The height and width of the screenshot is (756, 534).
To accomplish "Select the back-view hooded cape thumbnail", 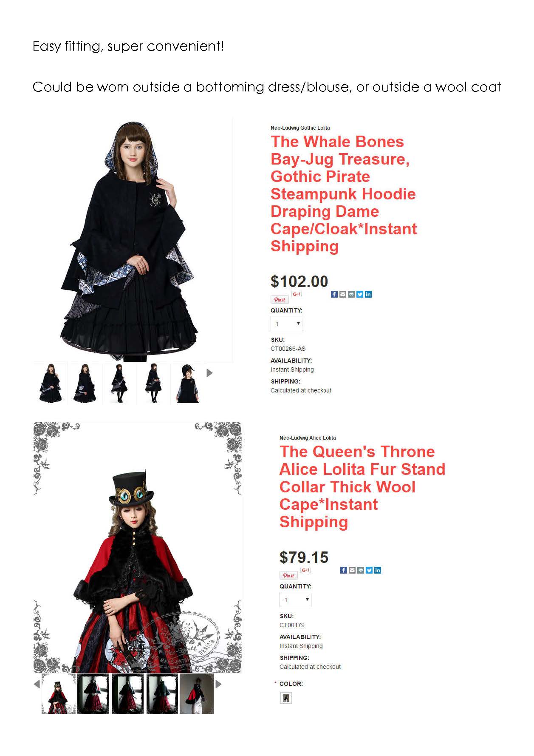I will pyautogui.click(x=187, y=383).
